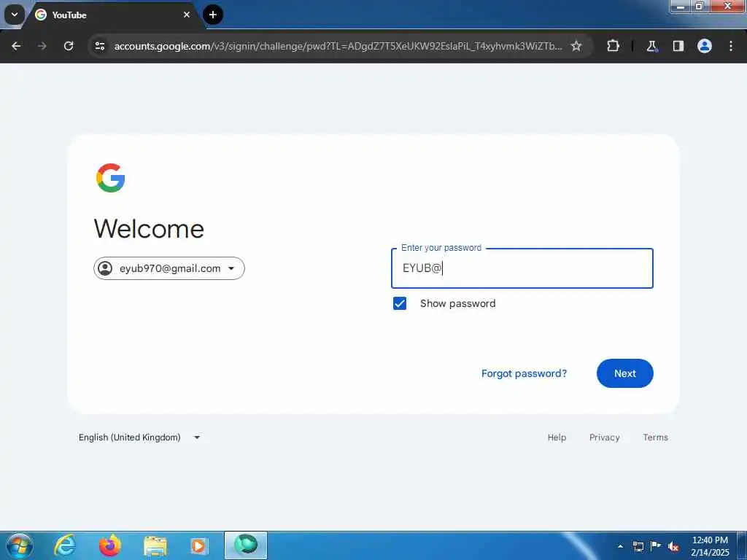The width and height of the screenshot is (747, 560).
Task: Open the Chrome profile avatar
Action: click(x=705, y=46)
